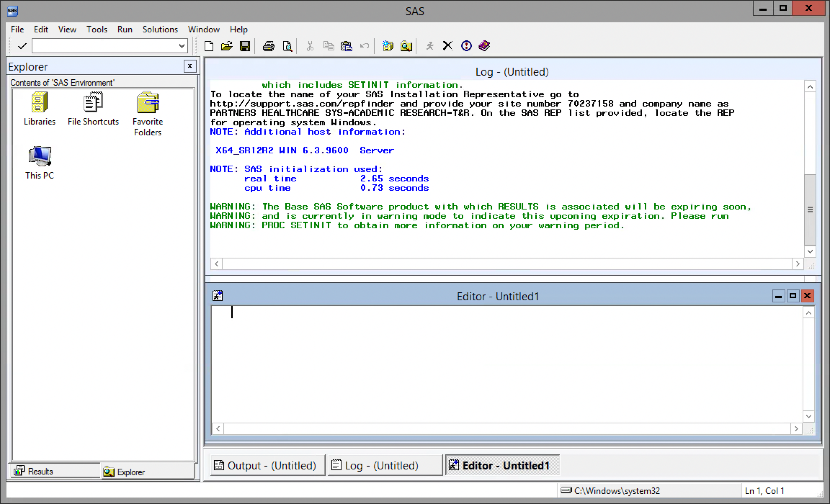Image resolution: width=830 pixels, height=504 pixels.
Task: Click the Undo toolbar icon
Action: tap(365, 46)
